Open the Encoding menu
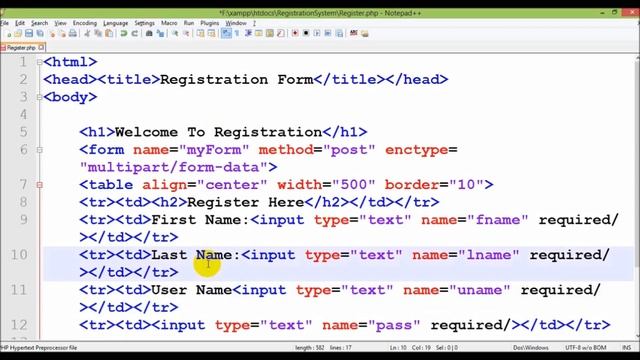Viewport: 640px width, 360px height. (85, 23)
